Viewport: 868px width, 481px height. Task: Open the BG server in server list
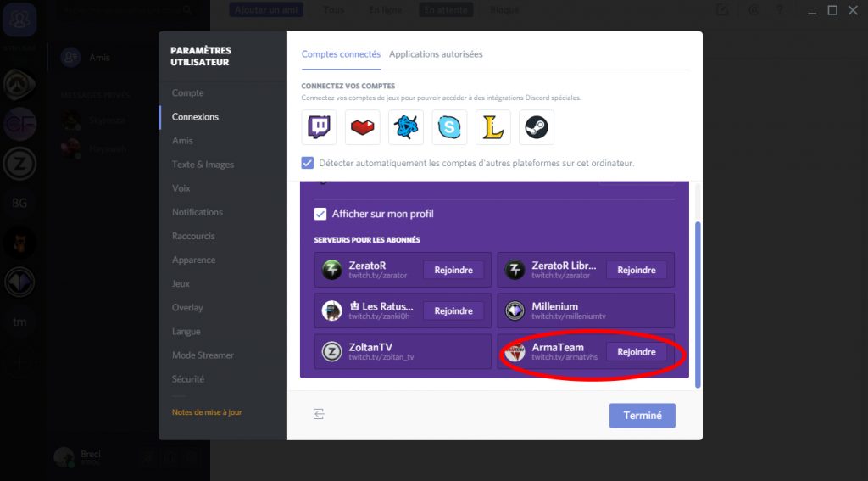click(20, 204)
